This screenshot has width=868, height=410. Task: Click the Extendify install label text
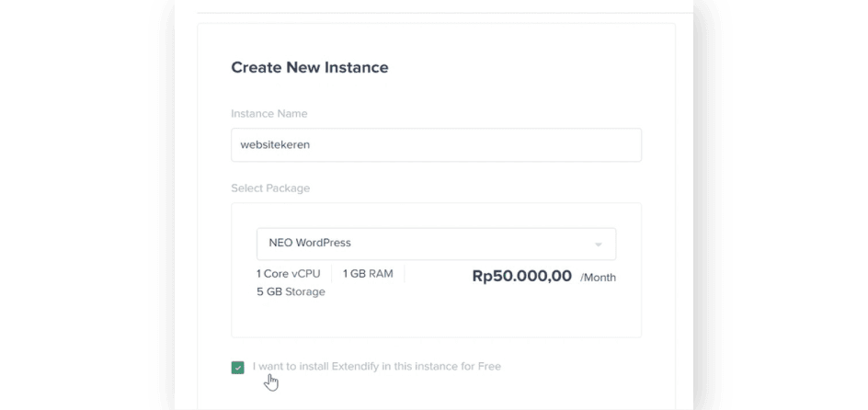pos(377,367)
